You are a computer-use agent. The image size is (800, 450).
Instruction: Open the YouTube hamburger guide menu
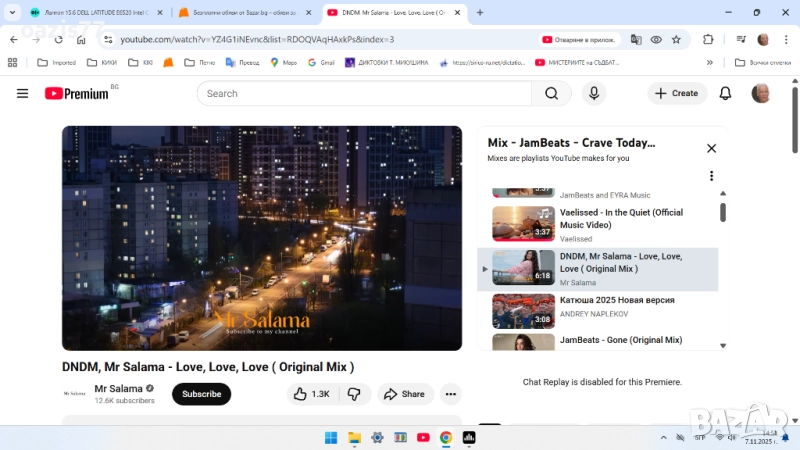click(x=22, y=93)
